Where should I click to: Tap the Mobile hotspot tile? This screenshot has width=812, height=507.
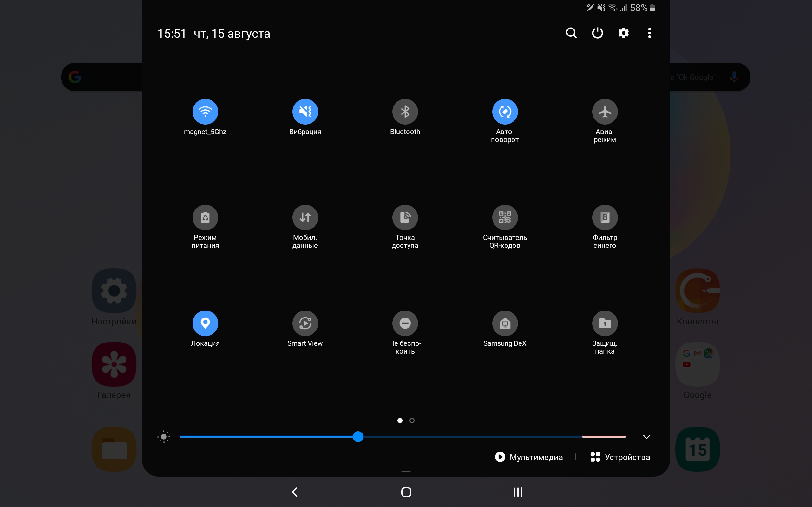point(405,218)
